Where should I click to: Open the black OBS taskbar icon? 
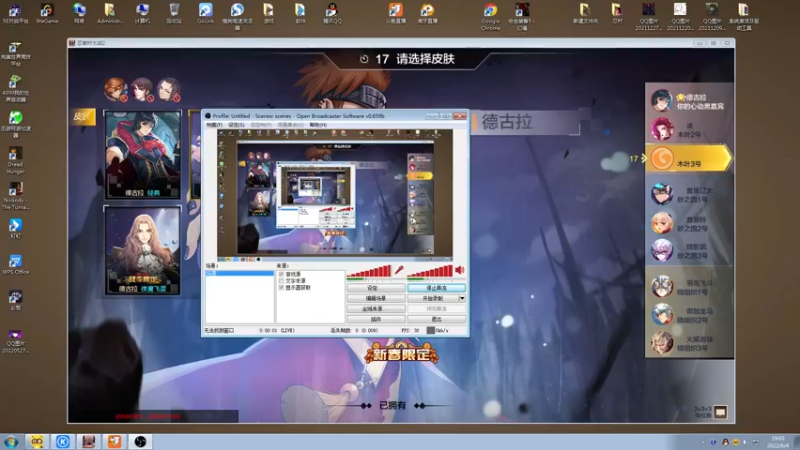click(x=140, y=441)
